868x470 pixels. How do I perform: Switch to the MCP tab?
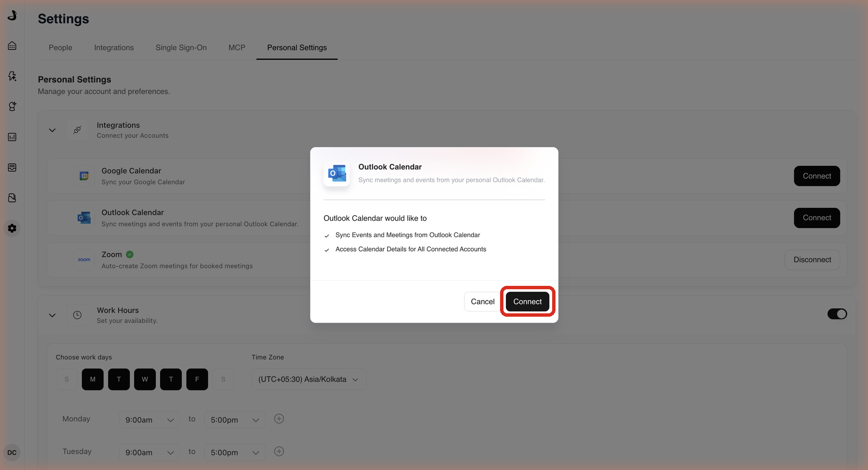237,48
